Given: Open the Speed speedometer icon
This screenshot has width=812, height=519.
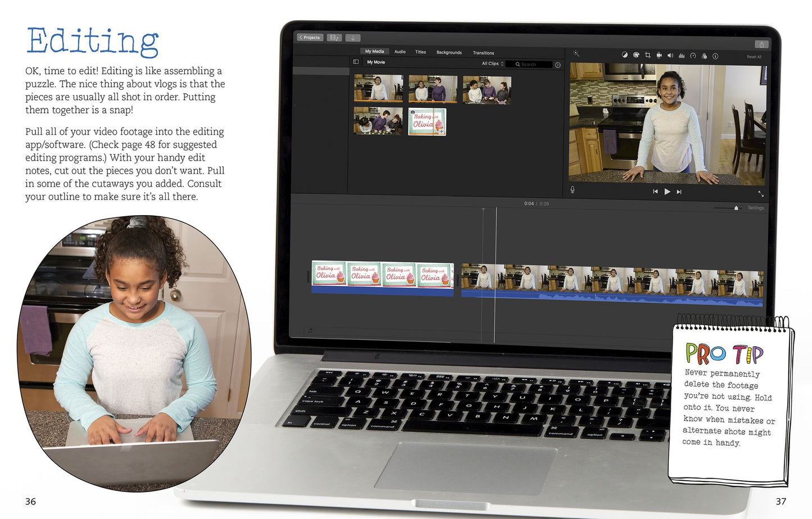Looking at the screenshot, I should [x=693, y=56].
